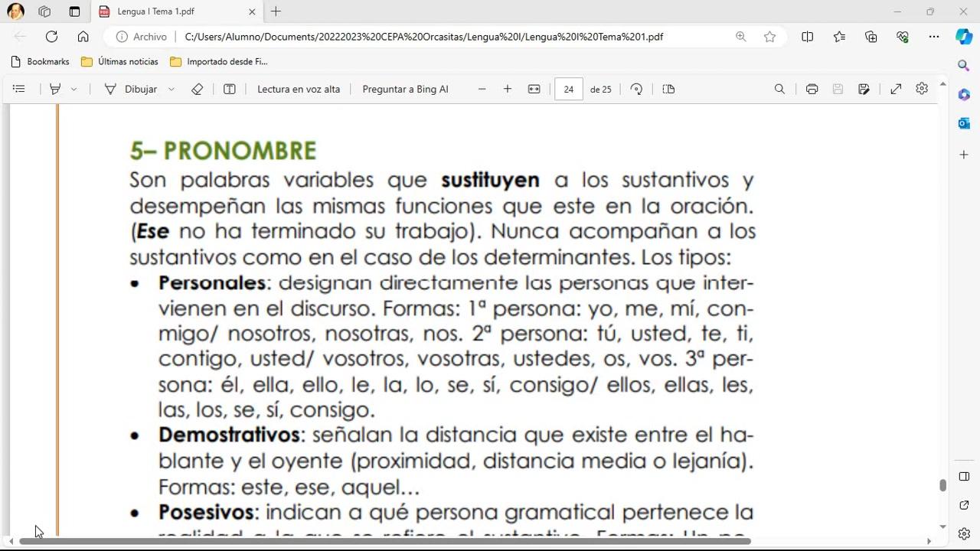Save a copy with Save As

coord(864,90)
